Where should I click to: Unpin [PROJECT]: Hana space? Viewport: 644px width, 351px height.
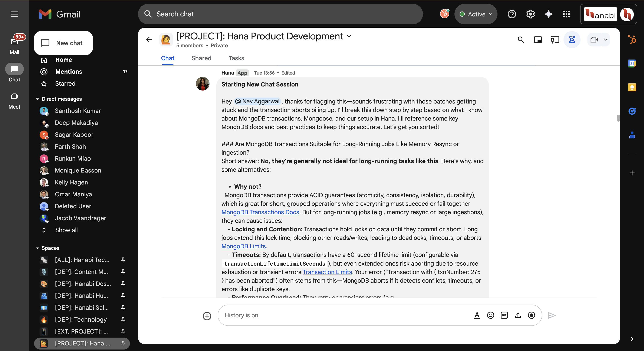[x=123, y=344]
